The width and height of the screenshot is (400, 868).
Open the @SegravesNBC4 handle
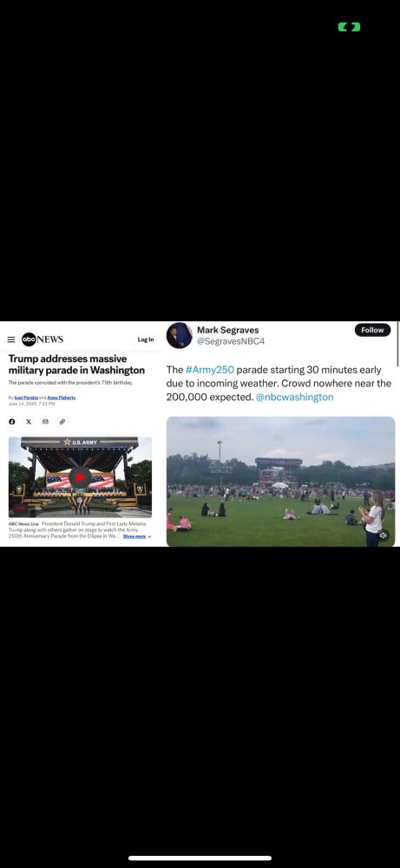point(231,341)
